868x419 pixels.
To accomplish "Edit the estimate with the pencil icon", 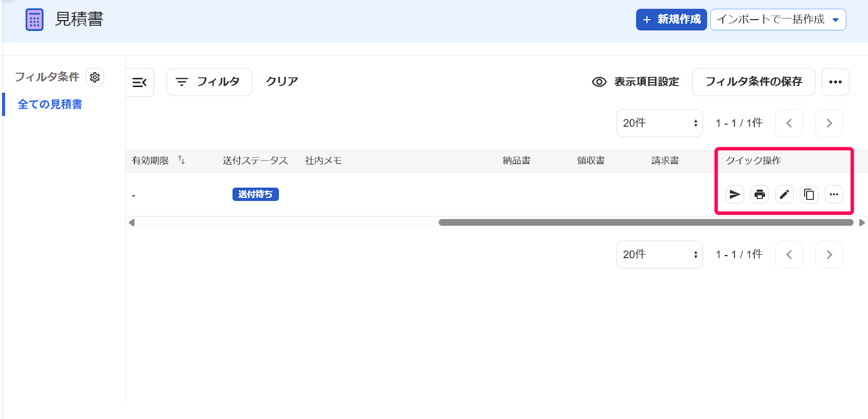I will point(784,194).
